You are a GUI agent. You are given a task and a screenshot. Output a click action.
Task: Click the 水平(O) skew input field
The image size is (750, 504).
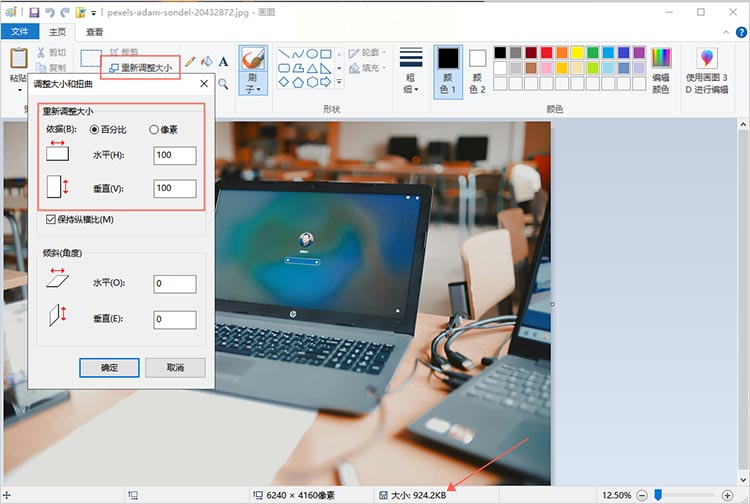point(175,284)
